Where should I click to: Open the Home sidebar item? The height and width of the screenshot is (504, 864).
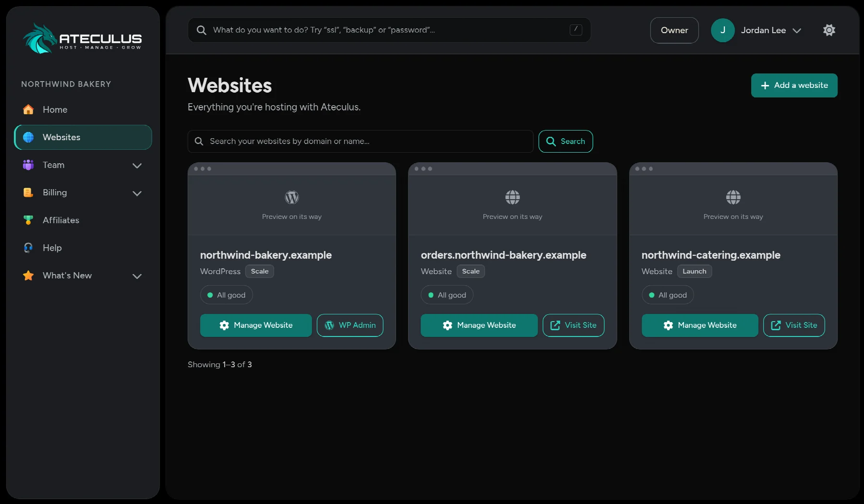click(x=83, y=109)
